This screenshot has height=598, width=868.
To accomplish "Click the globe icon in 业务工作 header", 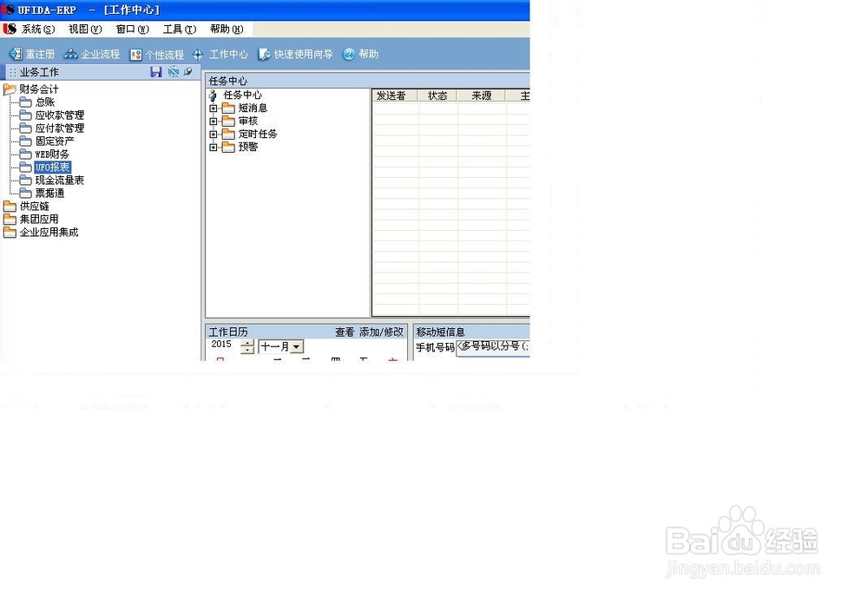I will click(x=174, y=71).
